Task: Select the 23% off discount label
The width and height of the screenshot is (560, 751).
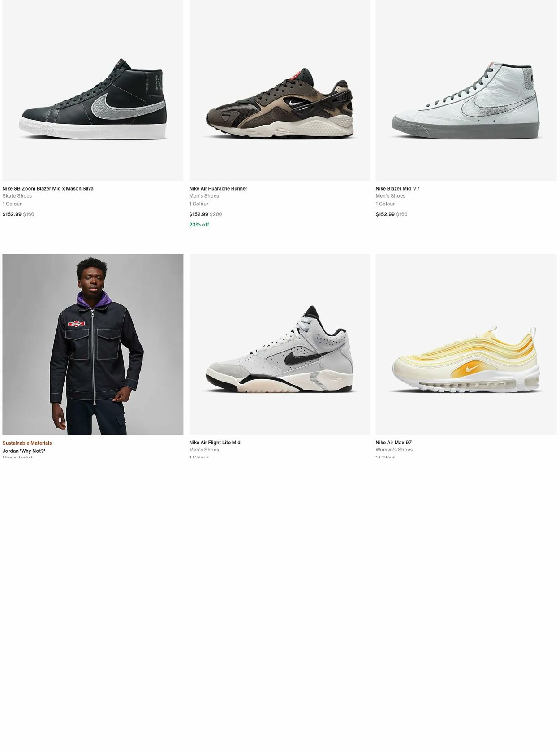Action: pos(198,224)
